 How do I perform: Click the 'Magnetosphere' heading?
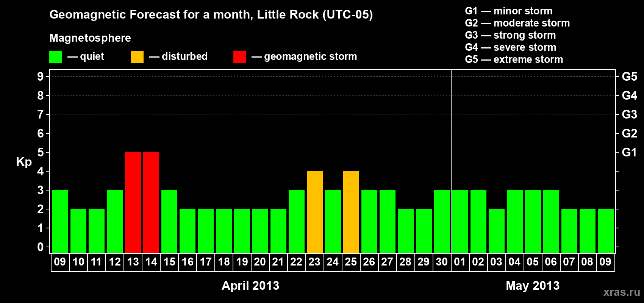pyautogui.click(x=90, y=38)
